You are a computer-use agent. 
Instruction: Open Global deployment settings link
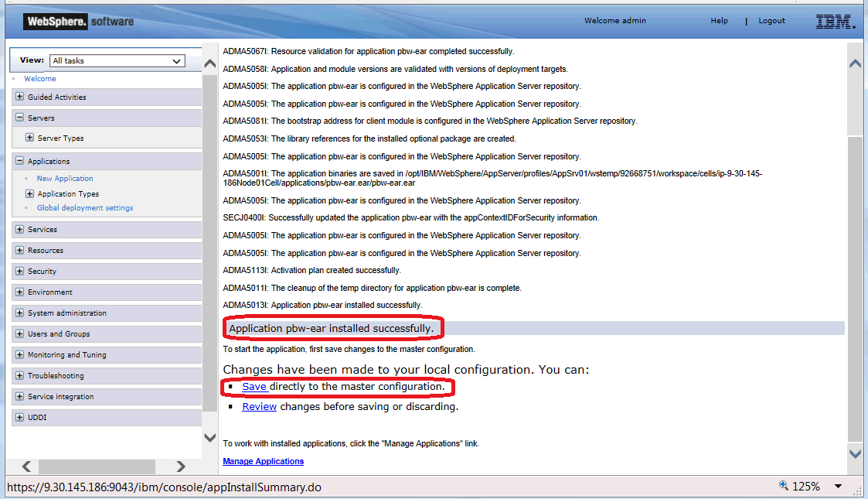click(85, 207)
